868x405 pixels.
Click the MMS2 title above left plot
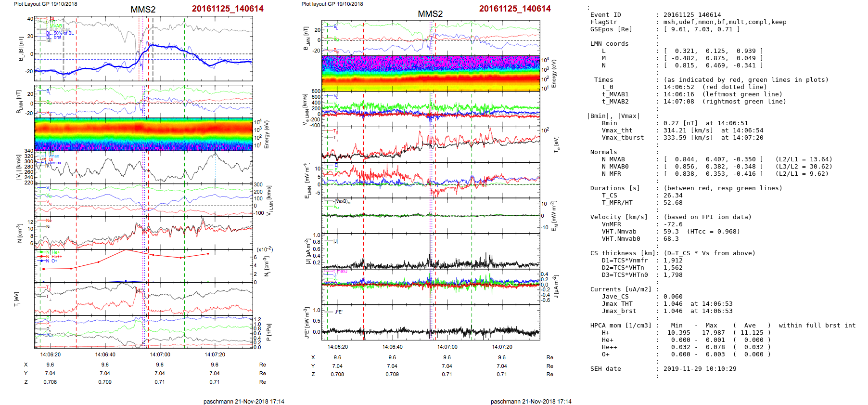[x=143, y=10]
